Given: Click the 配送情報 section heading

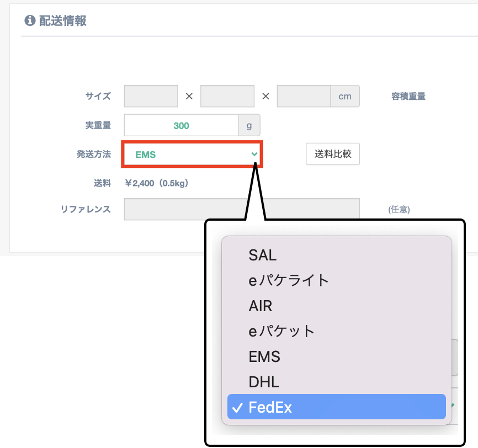Looking at the screenshot, I should pos(62,21).
